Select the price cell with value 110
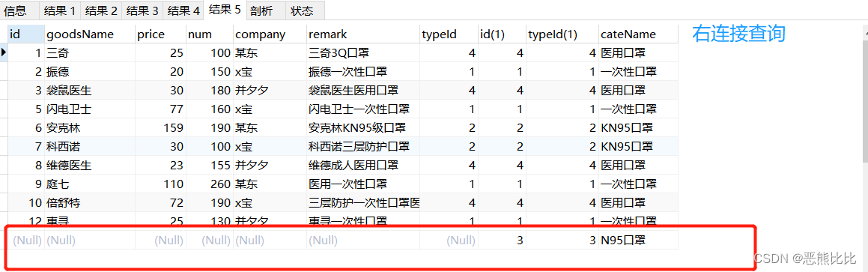868x272 pixels. point(160,184)
